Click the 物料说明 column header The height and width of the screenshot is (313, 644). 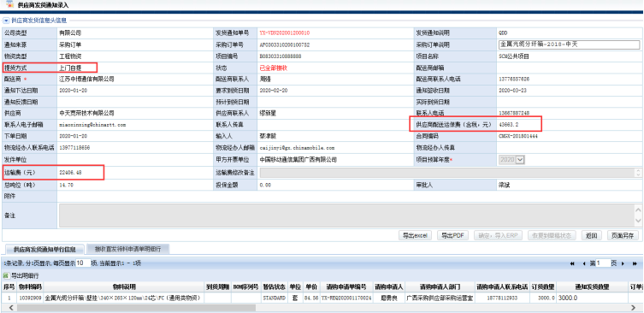click(124, 286)
